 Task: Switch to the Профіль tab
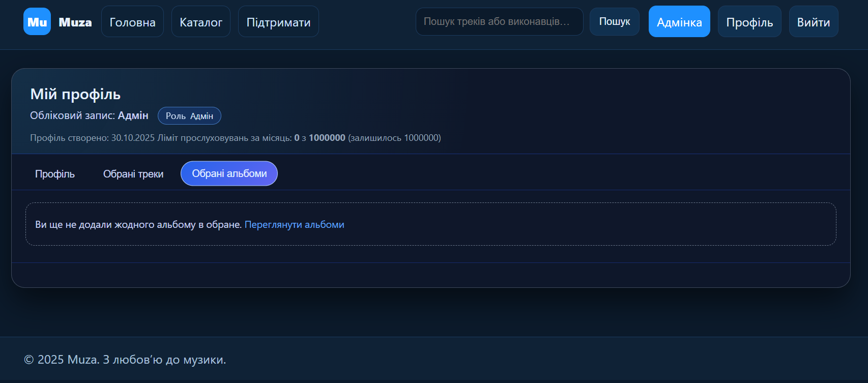pyautogui.click(x=55, y=174)
